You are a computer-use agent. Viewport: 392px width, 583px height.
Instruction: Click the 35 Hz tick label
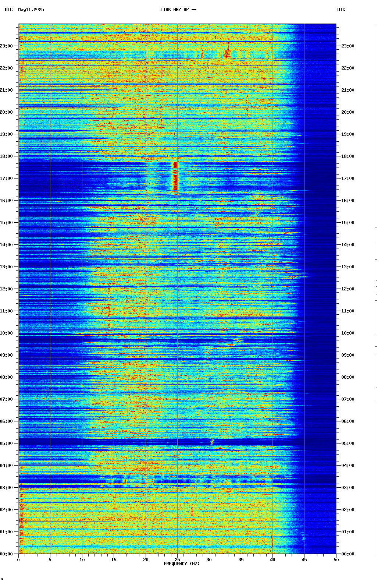[x=241, y=560]
